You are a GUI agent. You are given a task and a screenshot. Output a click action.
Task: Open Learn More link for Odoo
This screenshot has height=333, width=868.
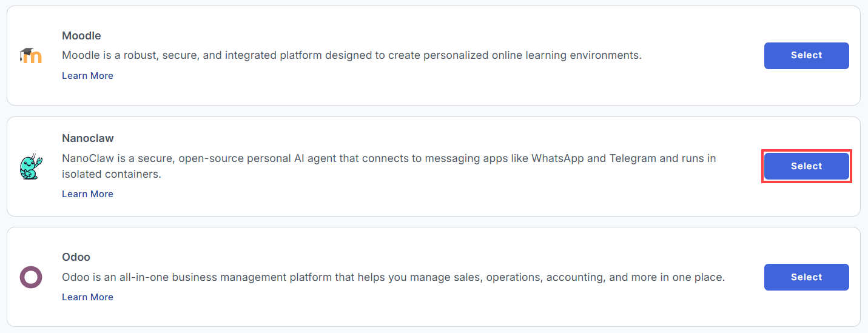87,297
